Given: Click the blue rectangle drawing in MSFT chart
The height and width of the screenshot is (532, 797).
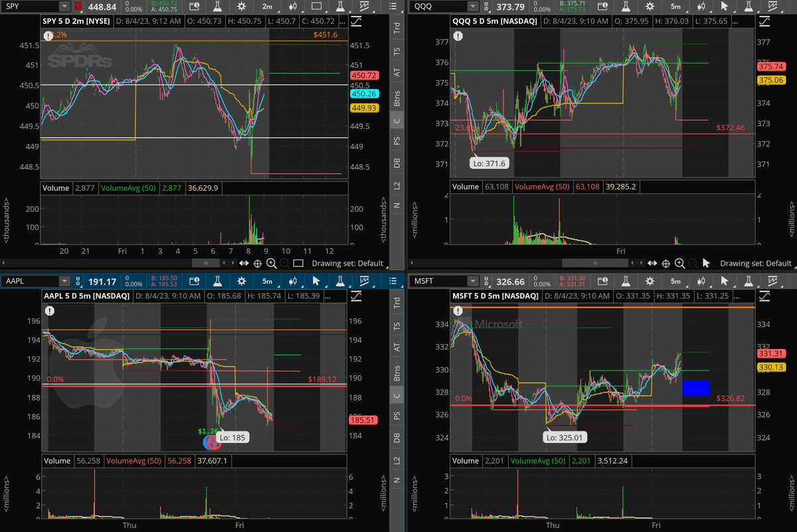Looking at the screenshot, I should click(x=696, y=388).
